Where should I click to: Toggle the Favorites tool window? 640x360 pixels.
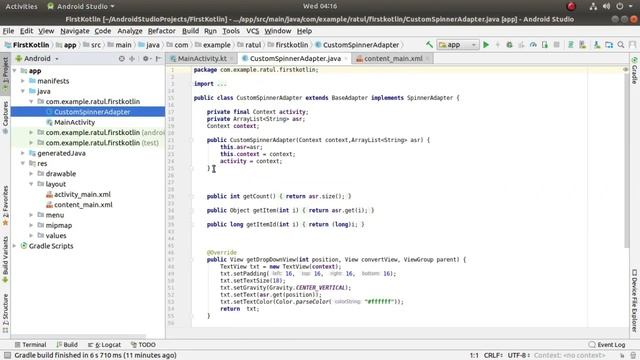point(5,206)
